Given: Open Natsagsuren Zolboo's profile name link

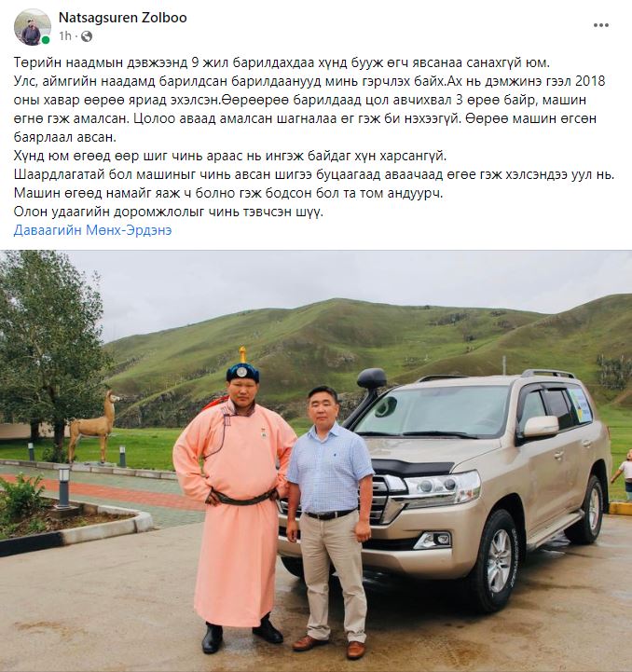Looking at the screenshot, I should (123, 18).
